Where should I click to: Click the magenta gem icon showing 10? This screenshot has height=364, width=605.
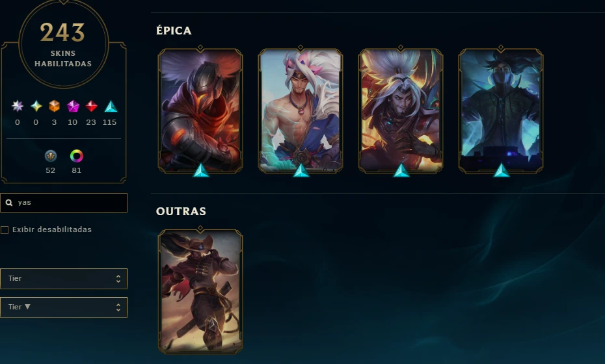point(73,106)
